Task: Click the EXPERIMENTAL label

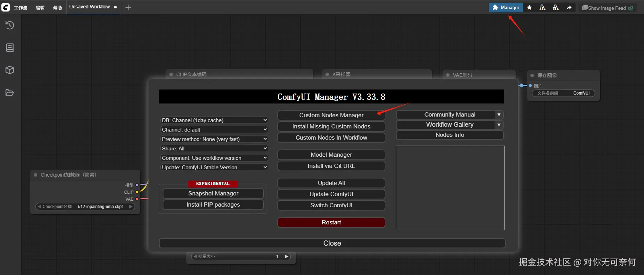Action: pyautogui.click(x=213, y=183)
